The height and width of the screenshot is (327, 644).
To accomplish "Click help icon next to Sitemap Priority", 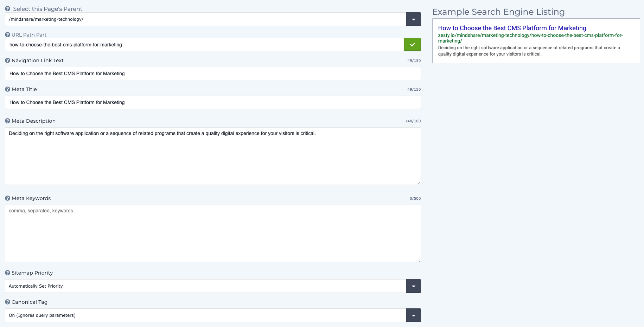I will point(7,273).
